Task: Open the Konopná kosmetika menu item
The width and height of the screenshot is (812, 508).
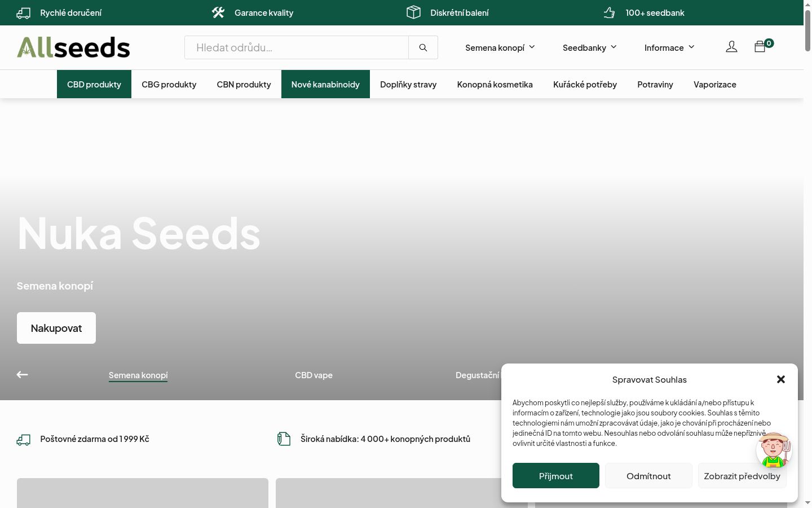Action: (x=495, y=84)
